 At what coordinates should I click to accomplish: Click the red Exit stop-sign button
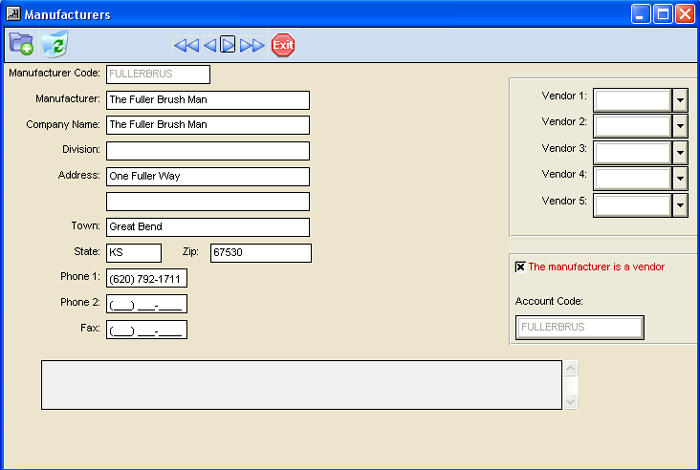283,45
